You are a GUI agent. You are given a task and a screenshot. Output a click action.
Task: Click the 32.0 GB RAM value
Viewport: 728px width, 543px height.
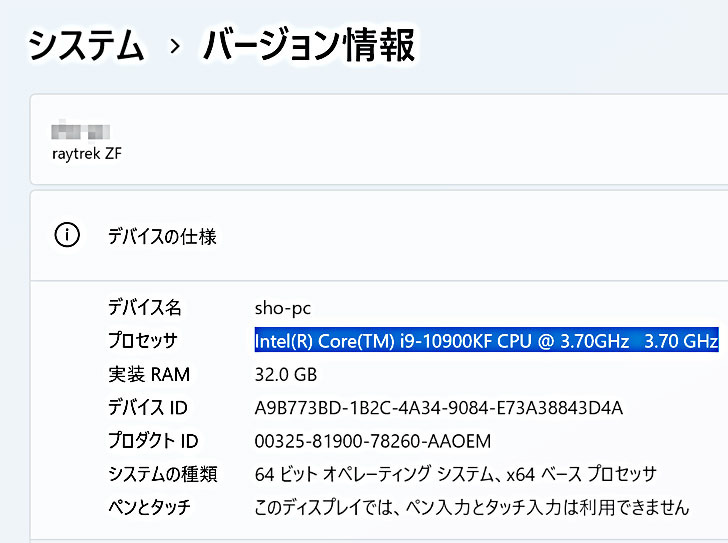coord(285,375)
